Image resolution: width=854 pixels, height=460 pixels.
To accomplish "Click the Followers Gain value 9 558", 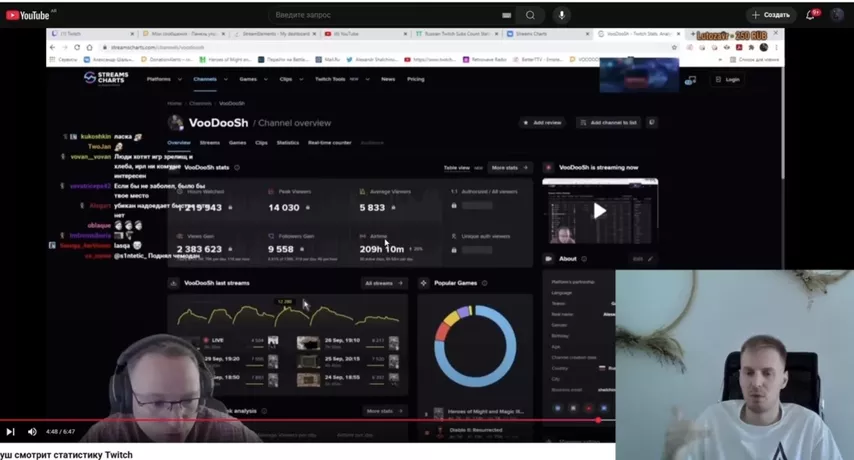I will [280, 249].
